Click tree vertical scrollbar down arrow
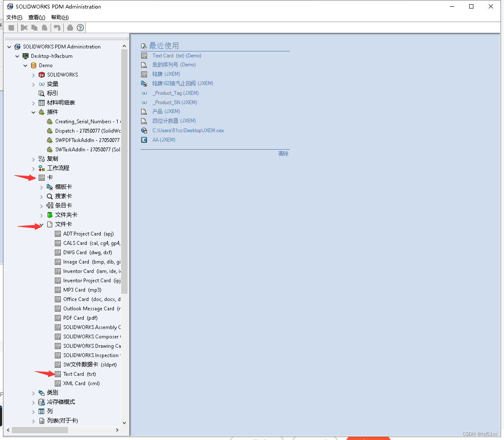This screenshot has height=440, width=504. click(x=125, y=423)
